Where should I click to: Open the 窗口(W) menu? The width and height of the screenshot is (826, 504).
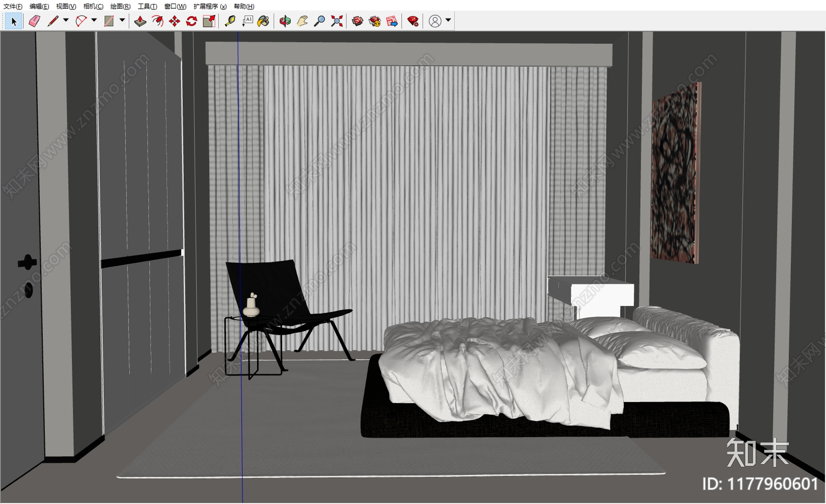click(175, 6)
